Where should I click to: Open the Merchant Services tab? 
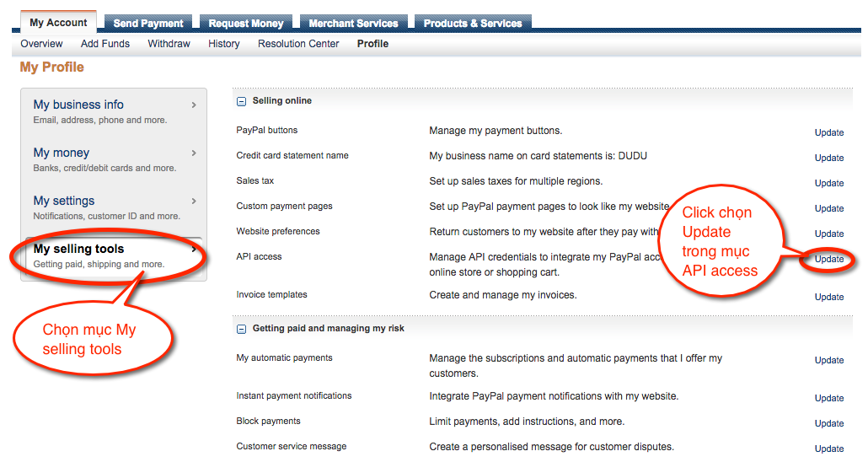point(353,24)
